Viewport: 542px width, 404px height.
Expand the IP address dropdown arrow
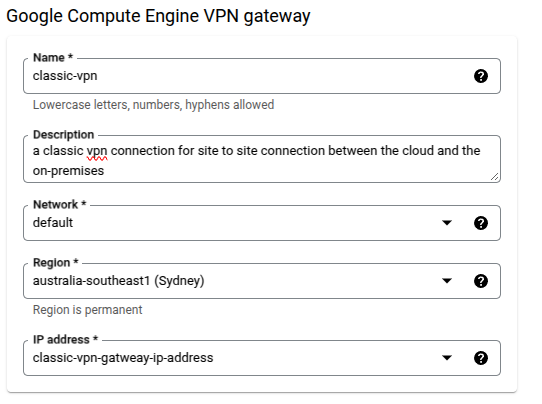pyautogui.click(x=447, y=358)
